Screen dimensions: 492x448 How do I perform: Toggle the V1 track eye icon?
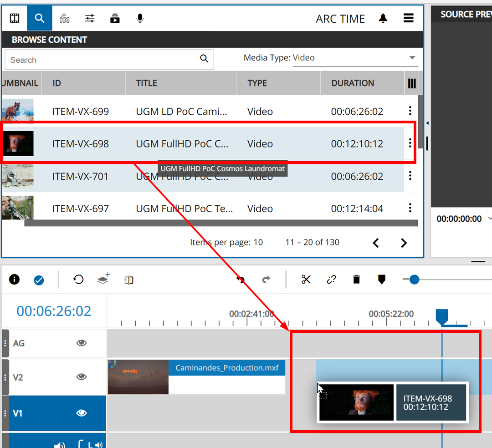pyautogui.click(x=82, y=413)
